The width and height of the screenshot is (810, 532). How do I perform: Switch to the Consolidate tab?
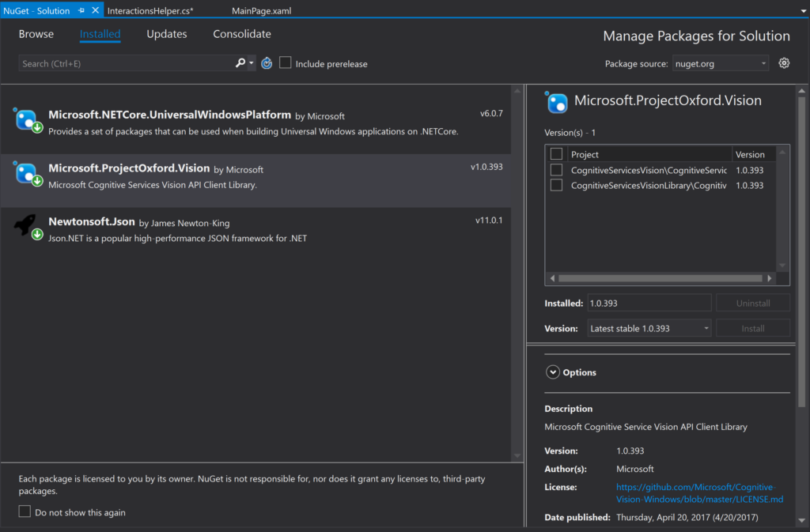242,34
